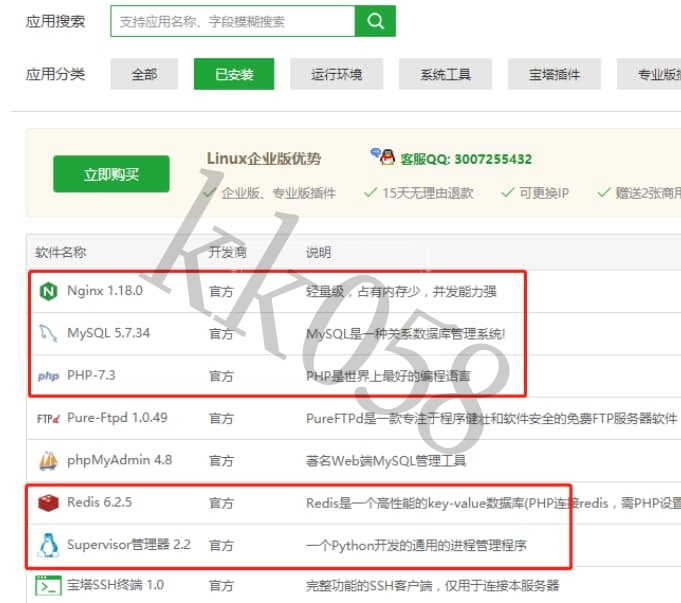
Task: Click the 软件名称 column header
Action: [61, 252]
